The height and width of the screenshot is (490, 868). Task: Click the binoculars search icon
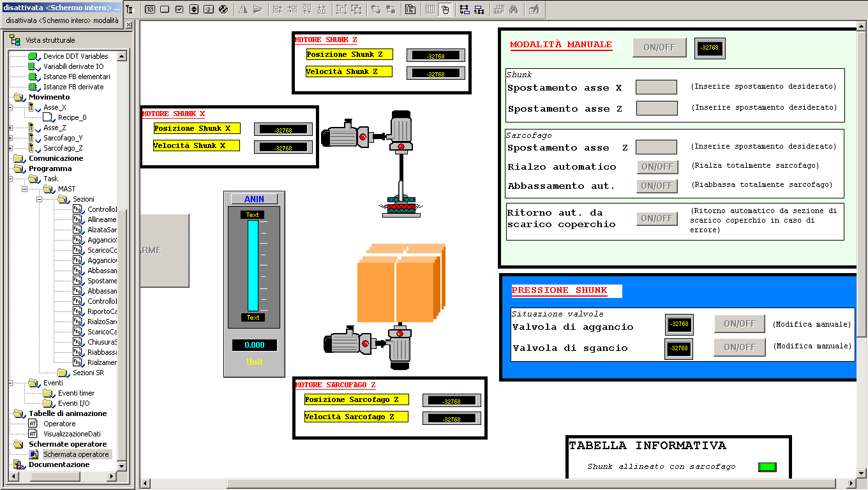514,10
